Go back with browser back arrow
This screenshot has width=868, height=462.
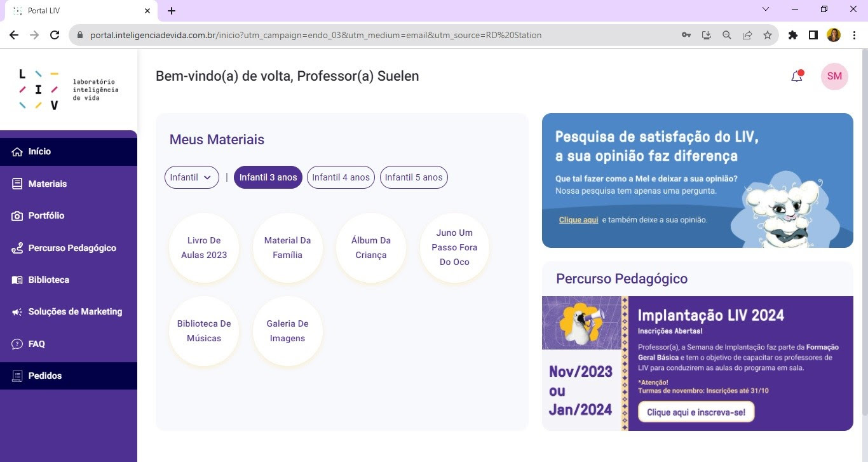click(14, 35)
